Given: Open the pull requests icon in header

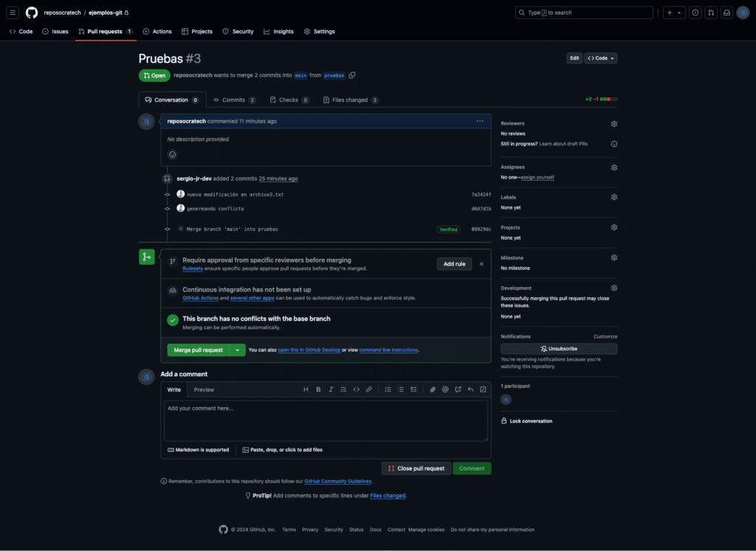Looking at the screenshot, I should [x=711, y=13].
